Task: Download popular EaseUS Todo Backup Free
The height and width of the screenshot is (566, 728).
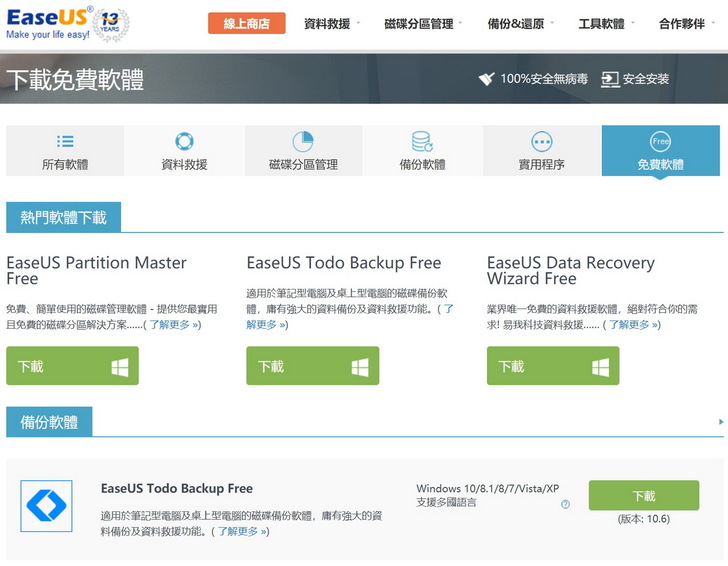Action: click(x=312, y=366)
